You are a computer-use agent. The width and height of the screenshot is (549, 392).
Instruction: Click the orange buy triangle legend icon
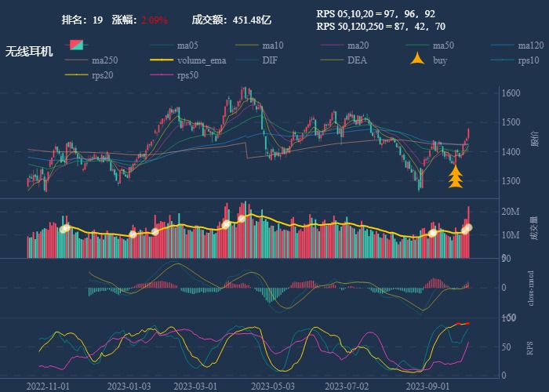[x=419, y=60]
